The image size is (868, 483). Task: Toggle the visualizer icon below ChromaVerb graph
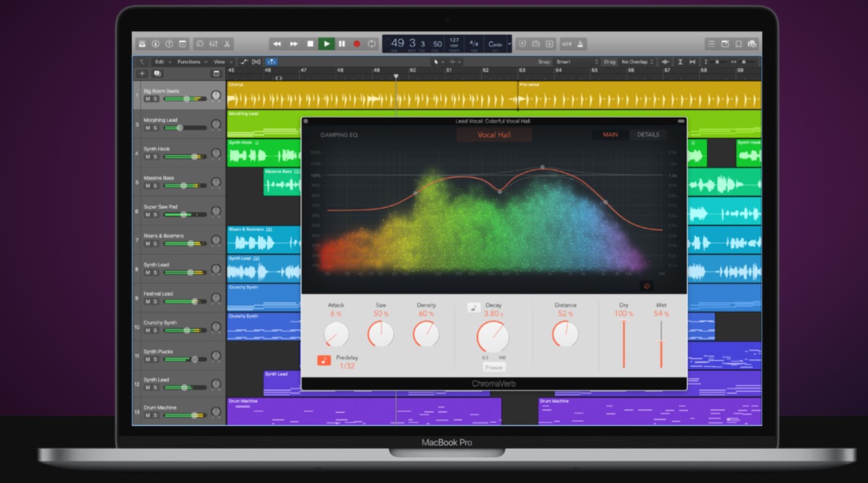click(647, 284)
